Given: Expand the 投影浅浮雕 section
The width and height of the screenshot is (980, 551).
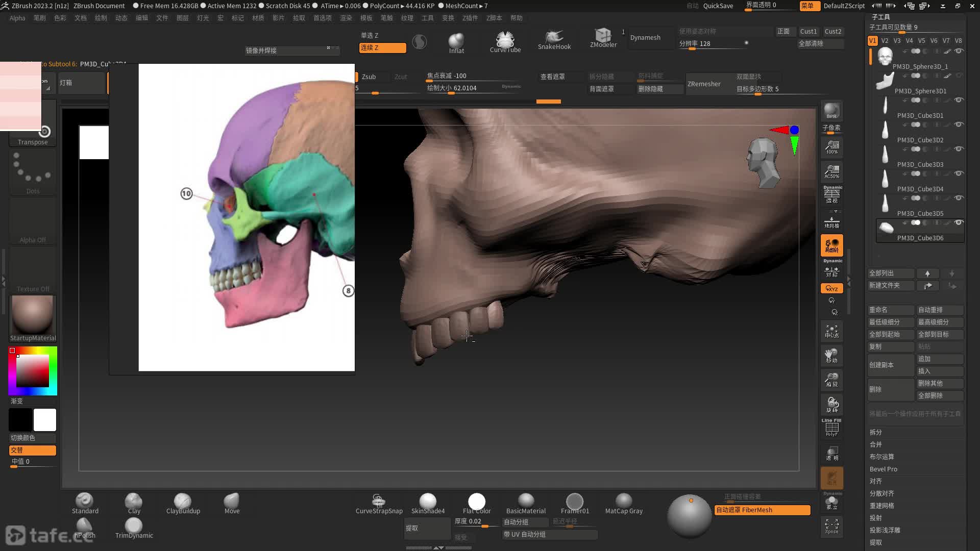Looking at the screenshot, I should [885, 530].
